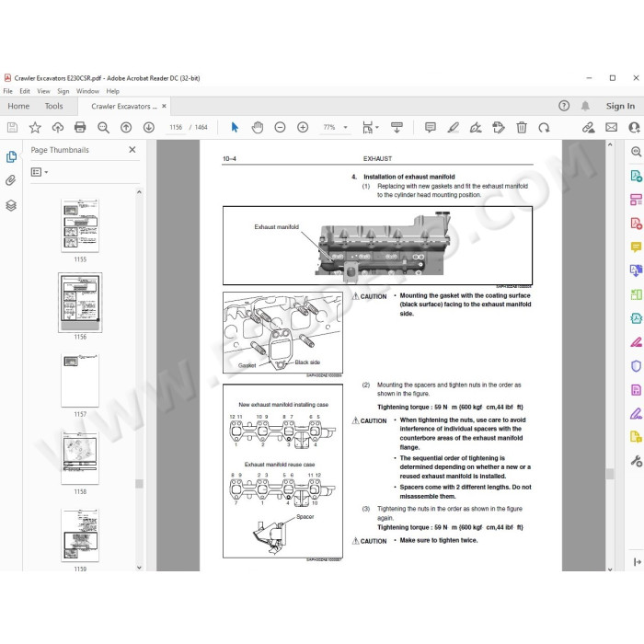Open More Tools wrench icon in right pane
The image size is (644, 644).
click(x=636, y=461)
